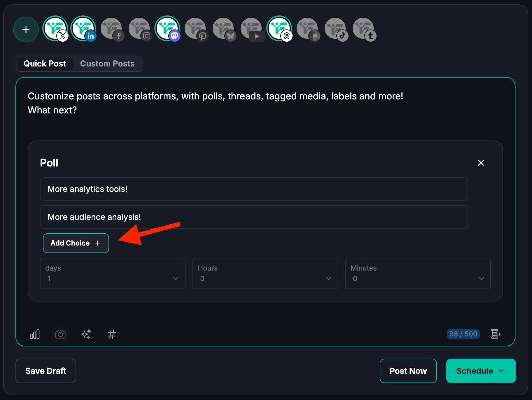Click the hashtag icon
The width and height of the screenshot is (532, 400).
click(x=111, y=334)
